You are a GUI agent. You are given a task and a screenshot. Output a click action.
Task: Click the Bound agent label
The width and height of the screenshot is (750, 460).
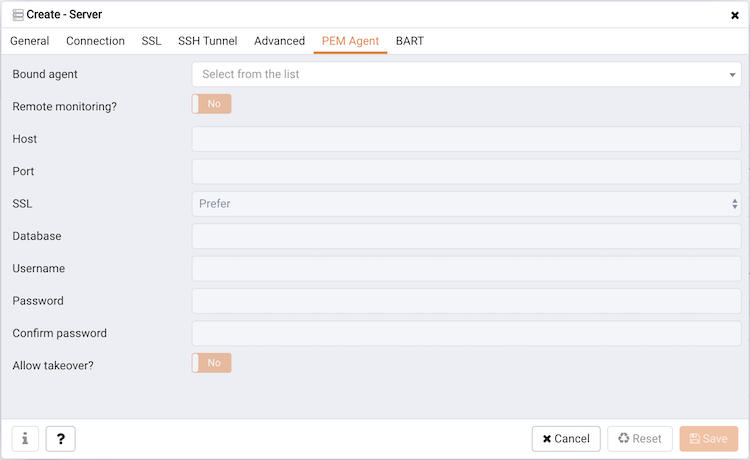coord(45,74)
